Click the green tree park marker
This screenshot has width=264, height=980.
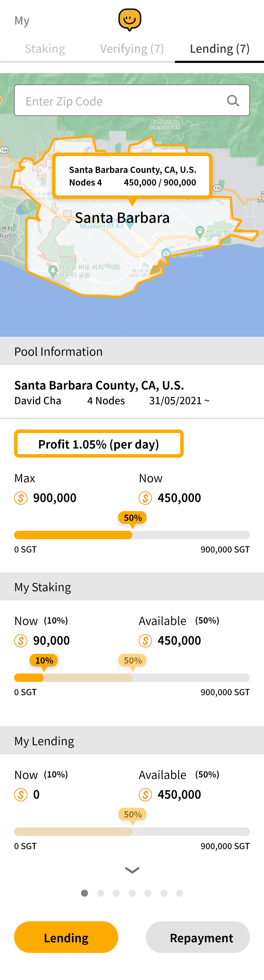tap(53, 271)
